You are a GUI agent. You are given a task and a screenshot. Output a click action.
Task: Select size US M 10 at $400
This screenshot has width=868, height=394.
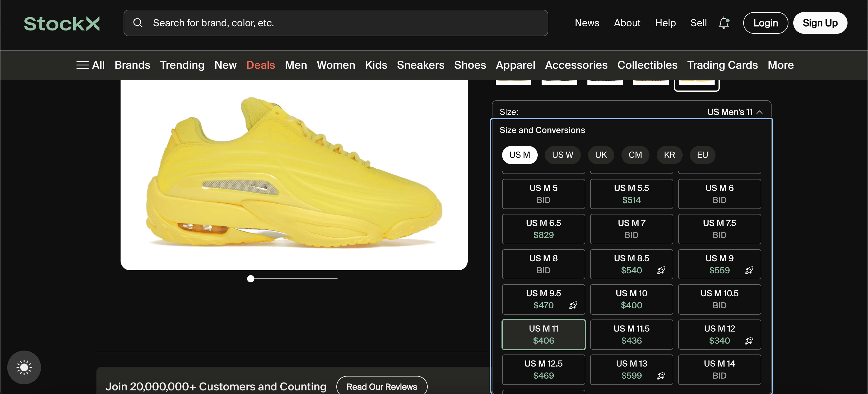[631, 299]
